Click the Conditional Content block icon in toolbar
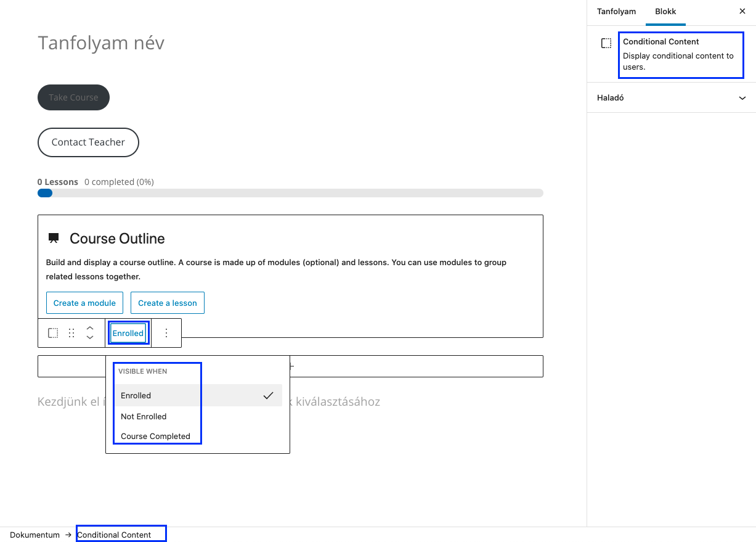 pyautogui.click(x=53, y=332)
